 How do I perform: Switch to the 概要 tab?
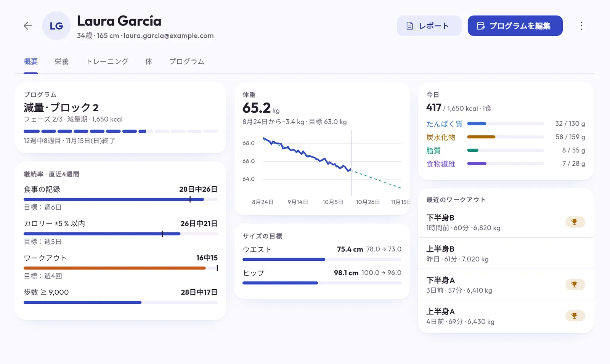click(x=31, y=61)
